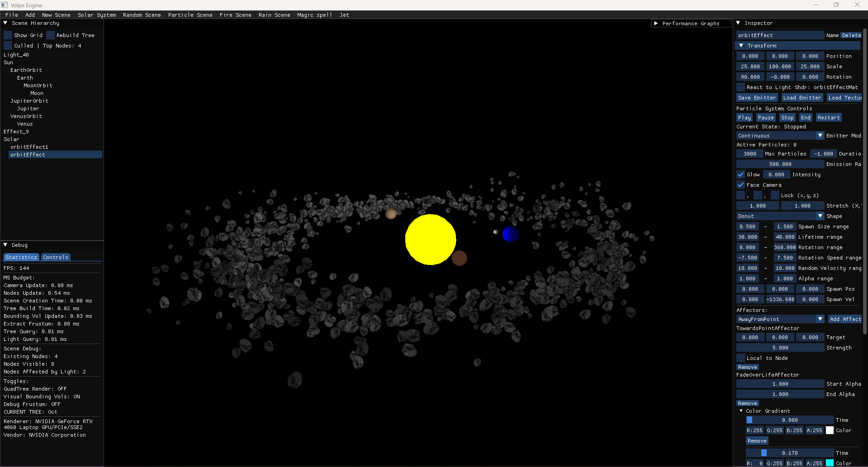Collapse the Scene Hierarchy panel

(x=5, y=23)
